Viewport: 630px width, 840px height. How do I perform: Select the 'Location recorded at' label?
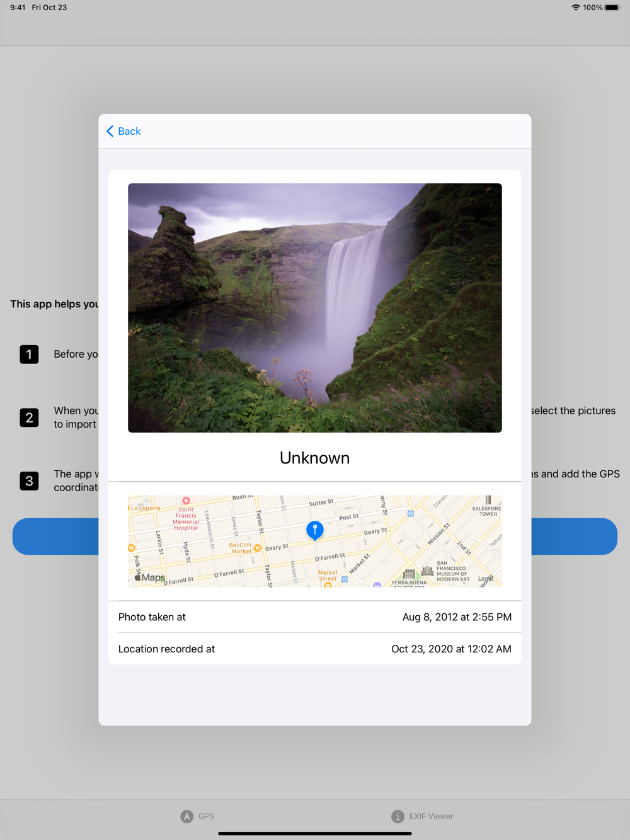click(166, 649)
